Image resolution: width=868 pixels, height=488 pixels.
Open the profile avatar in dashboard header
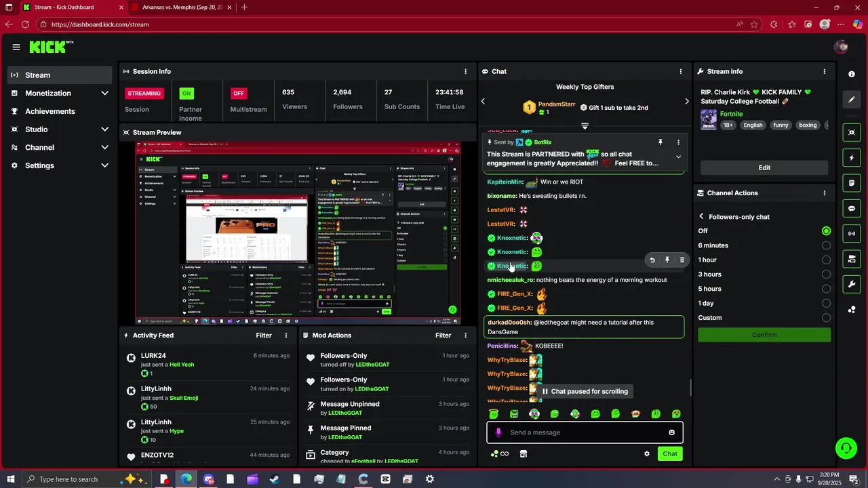click(x=842, y=47)
